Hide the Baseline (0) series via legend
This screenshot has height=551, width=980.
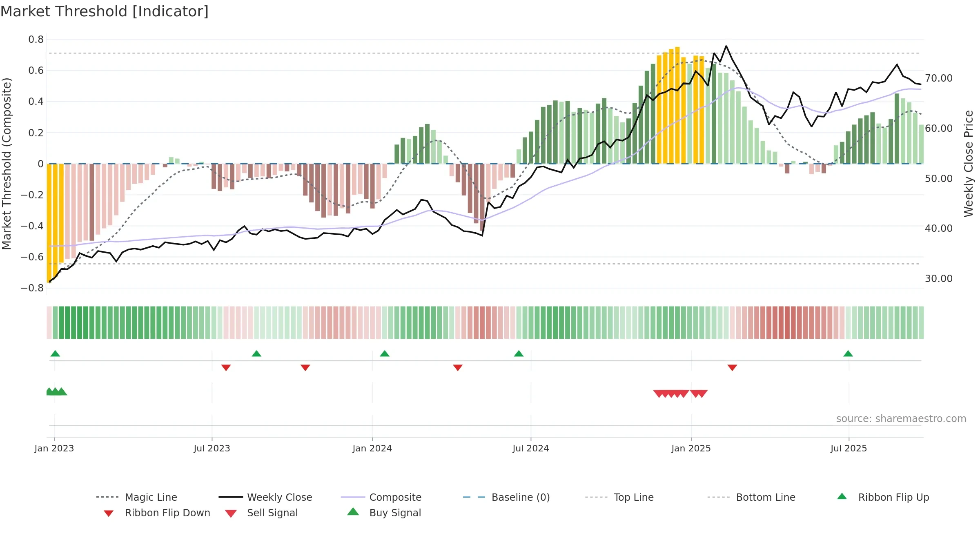[x=506, y=497]
